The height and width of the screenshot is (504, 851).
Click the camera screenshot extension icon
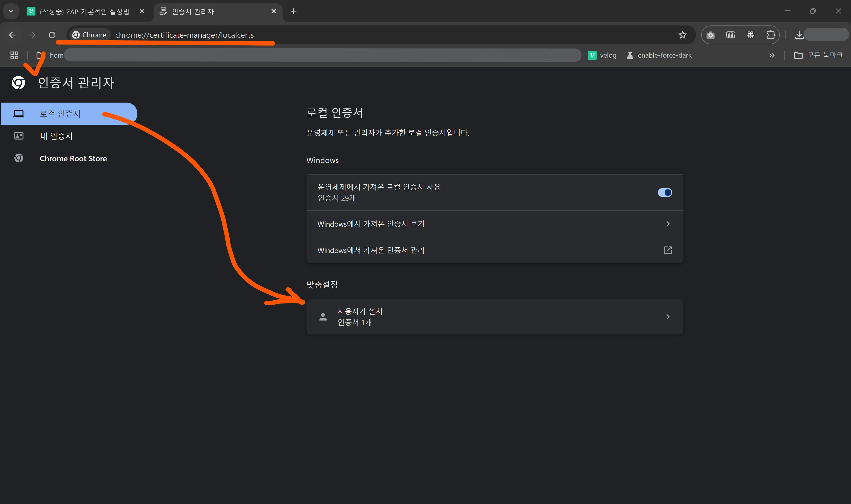[x=710, y=35]
